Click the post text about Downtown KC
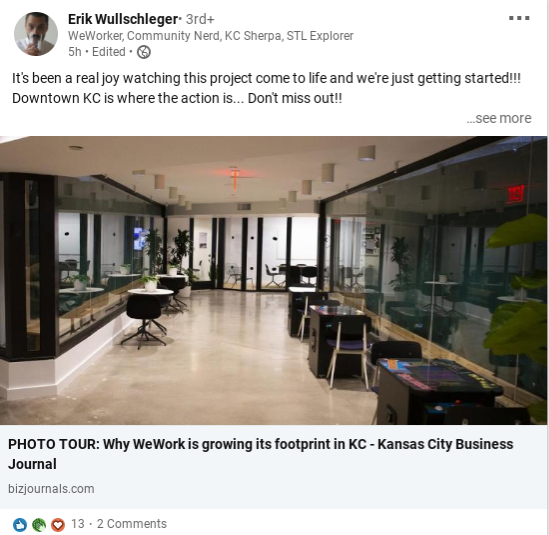 (266, 88)
